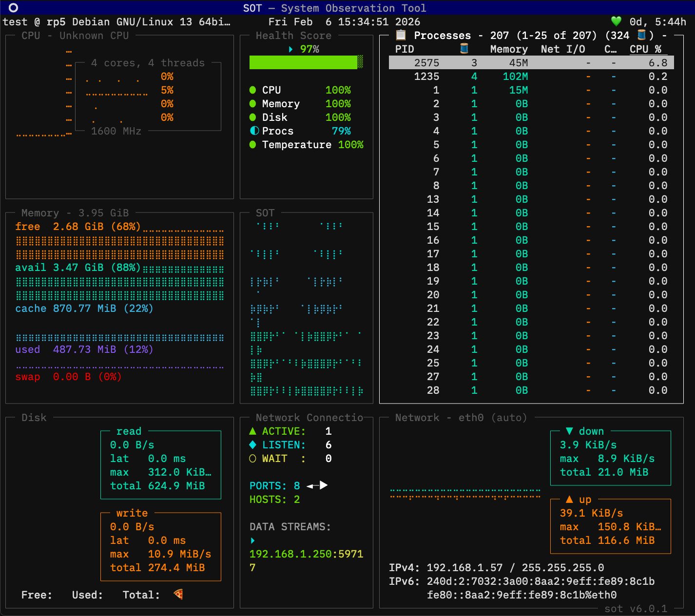The height and width of the screenshot is (616, 695).
Task: Click arrow marker next to 97% score
Action: coord(291,49)
